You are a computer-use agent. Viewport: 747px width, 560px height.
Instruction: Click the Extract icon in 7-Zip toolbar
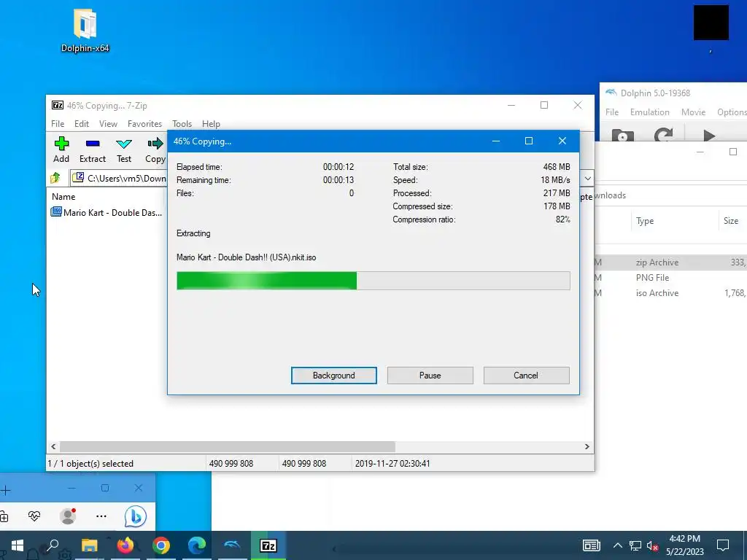click(93, 144)
